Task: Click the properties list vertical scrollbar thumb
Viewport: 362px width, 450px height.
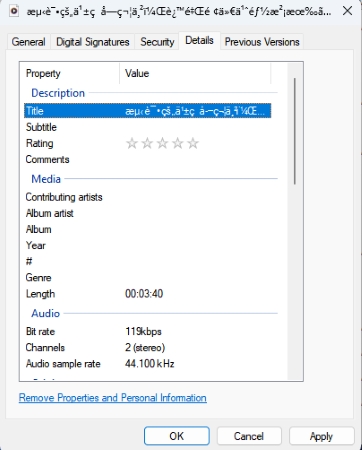Action: click(295, 131)
